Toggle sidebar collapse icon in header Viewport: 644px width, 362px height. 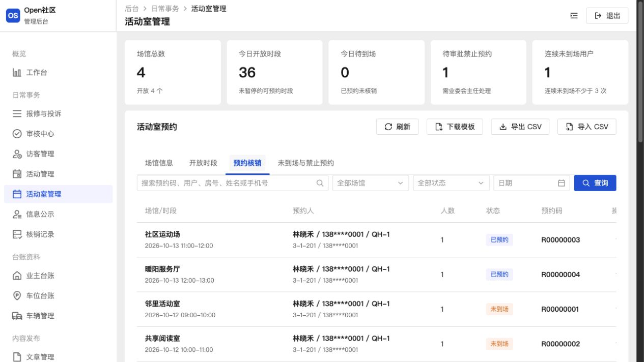pyautogui.click(x=574, y=16)
